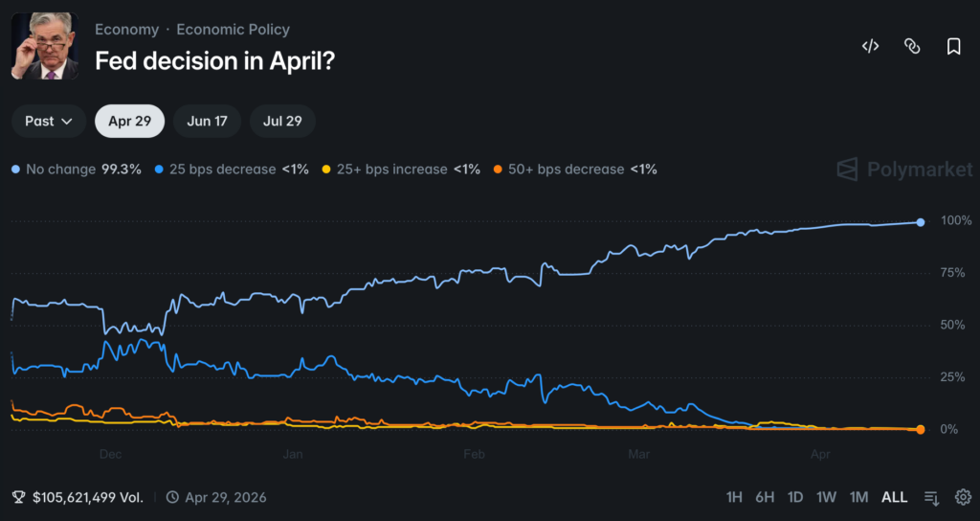The height and width of the screenshot is (521, 980).
Task: Click the clock icon beside end date
Action: pos(172,497)
